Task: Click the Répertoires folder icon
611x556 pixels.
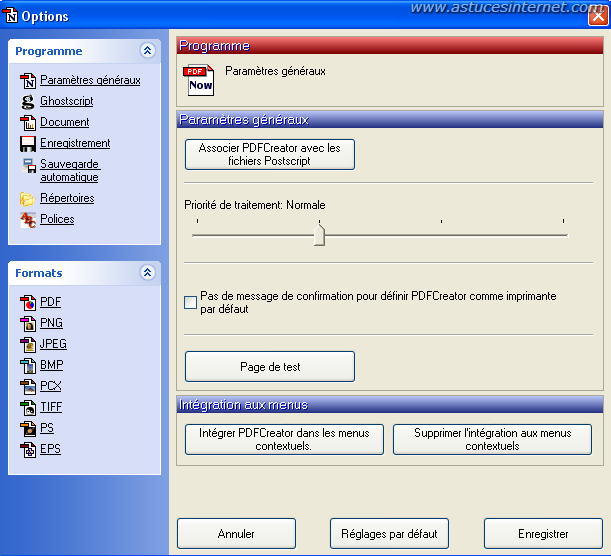Action: tap(28, 199)
